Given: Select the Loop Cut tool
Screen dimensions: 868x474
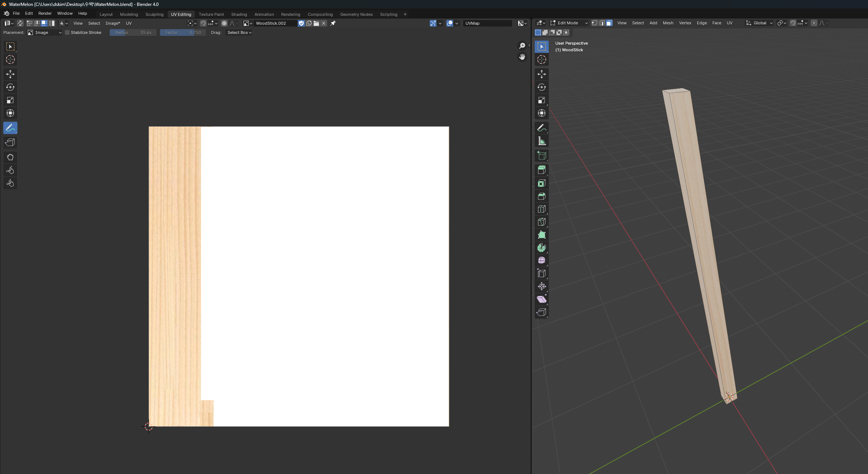Looking at the screenshot, I should 541,209.
